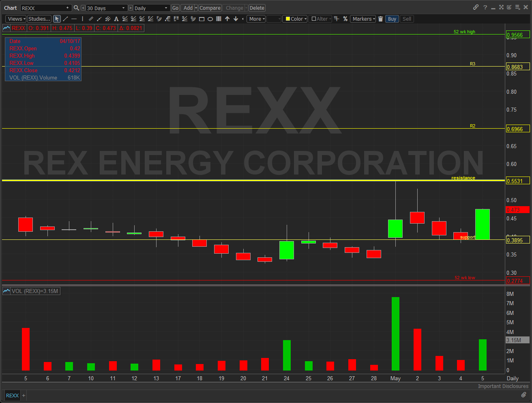The height and width of the screenshot is (403, 532).
Task: Toggle the Buy order button
Action: (x=392, y=19)
